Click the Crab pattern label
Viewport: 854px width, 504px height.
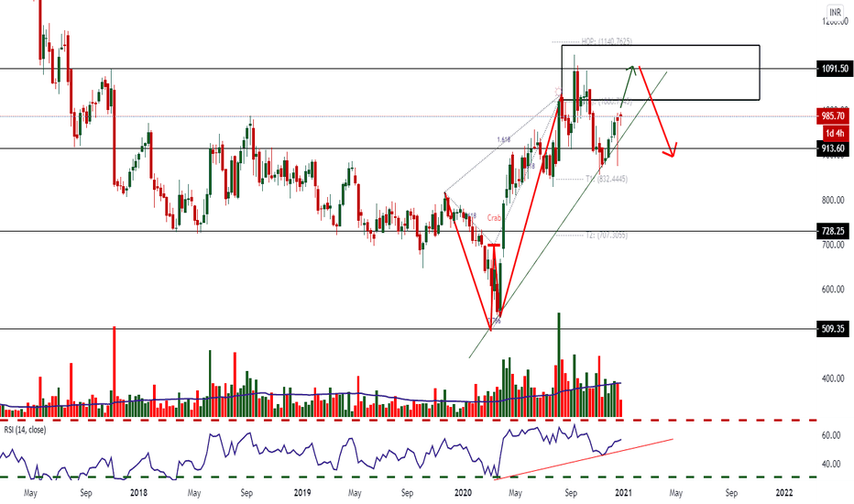[494, 218]
